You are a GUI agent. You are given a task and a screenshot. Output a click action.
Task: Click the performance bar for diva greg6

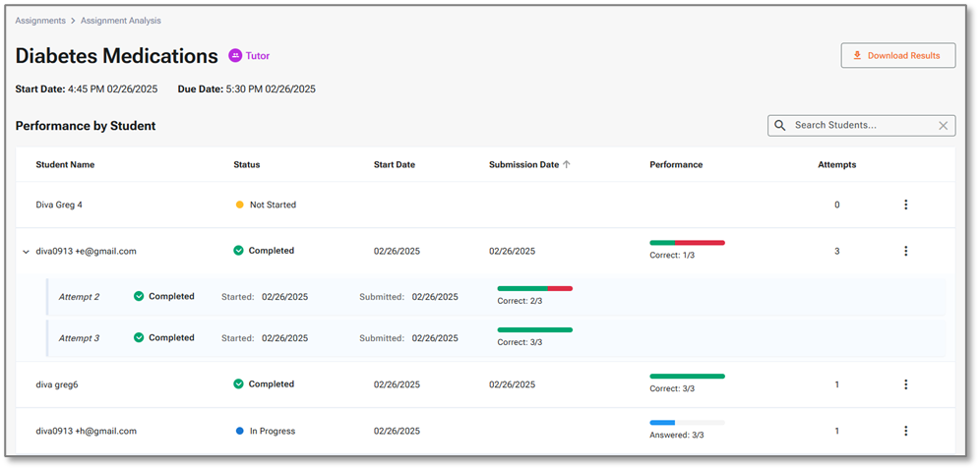click(687, 376)
